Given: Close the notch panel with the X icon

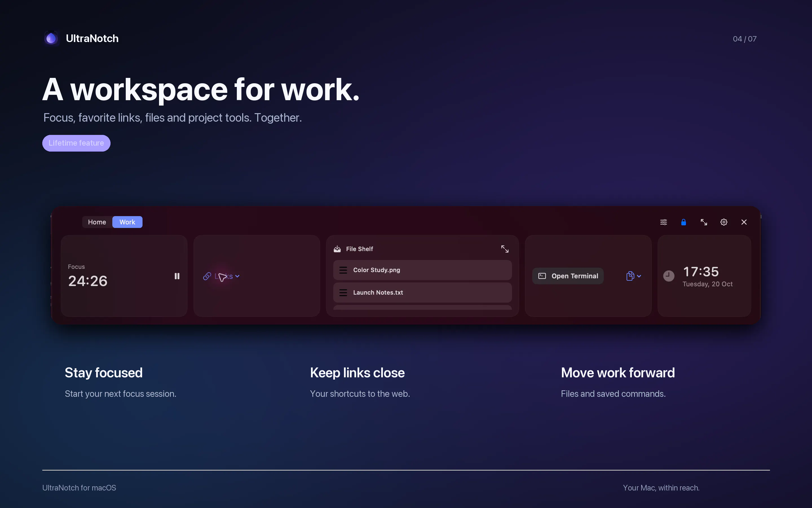Looking at the screenshot, I should click(x=744, y=222).
